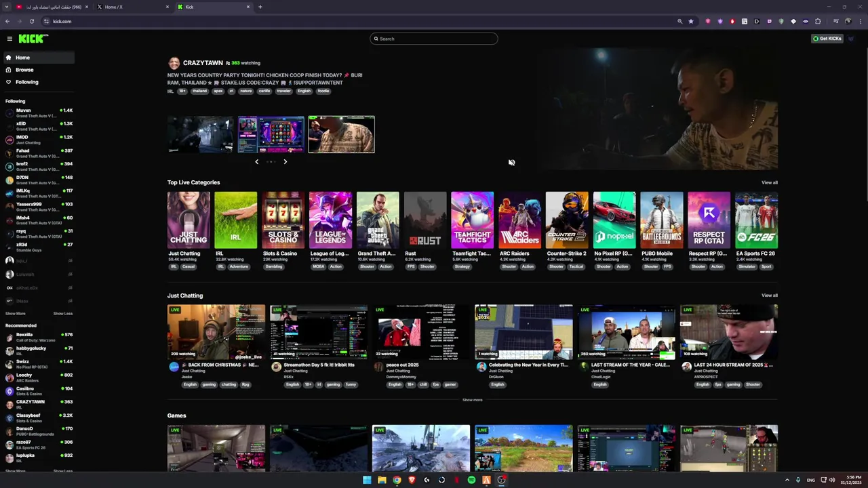The width and height of the screenshot is (868, 488).
Task: Select the slots game carousel thumbnail
Action: pos(271,134)
